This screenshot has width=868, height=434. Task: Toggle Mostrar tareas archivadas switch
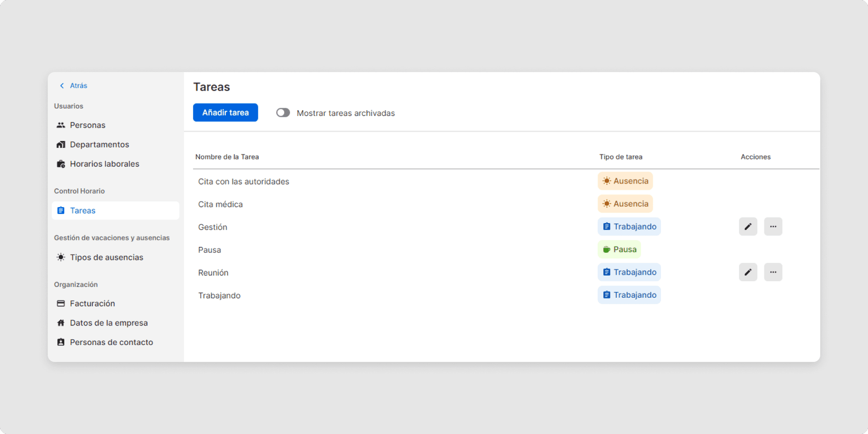point(283,113)
